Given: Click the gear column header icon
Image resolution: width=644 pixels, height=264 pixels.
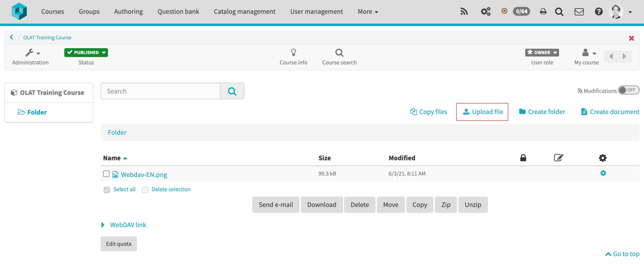Looking at the screenshot, I should (x=603, y=158).
